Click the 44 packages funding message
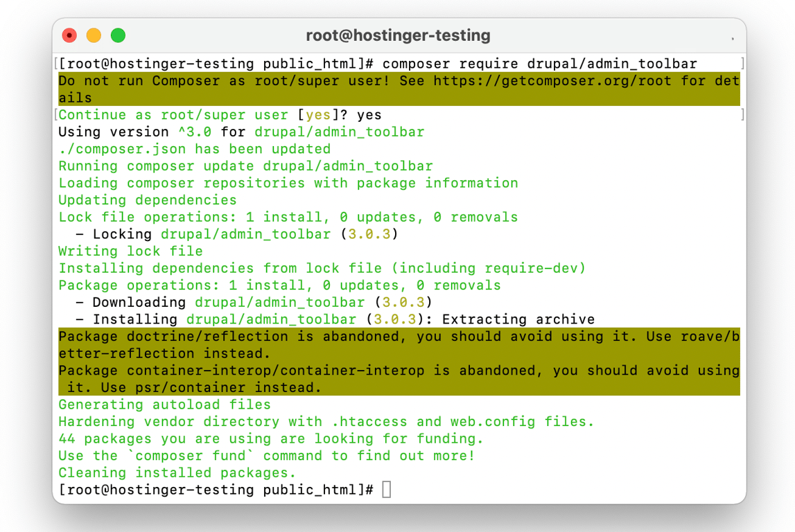The image size is (795, 532). (x=270, y=438)
